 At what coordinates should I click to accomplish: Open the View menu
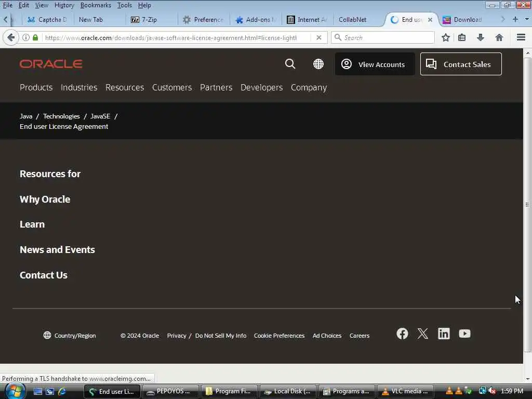[42, 5]
